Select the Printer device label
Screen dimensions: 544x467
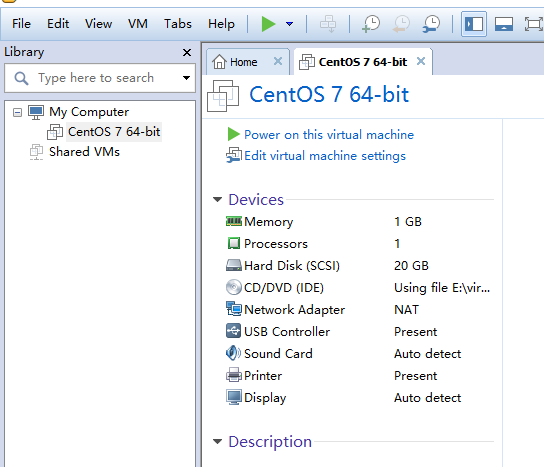pos(263,376)
